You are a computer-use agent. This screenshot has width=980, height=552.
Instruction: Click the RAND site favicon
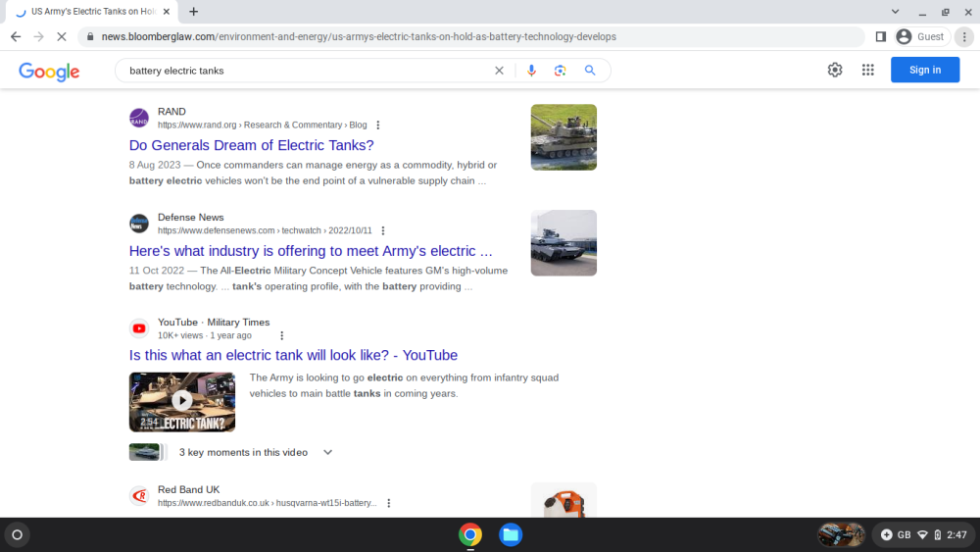(139, 119)
